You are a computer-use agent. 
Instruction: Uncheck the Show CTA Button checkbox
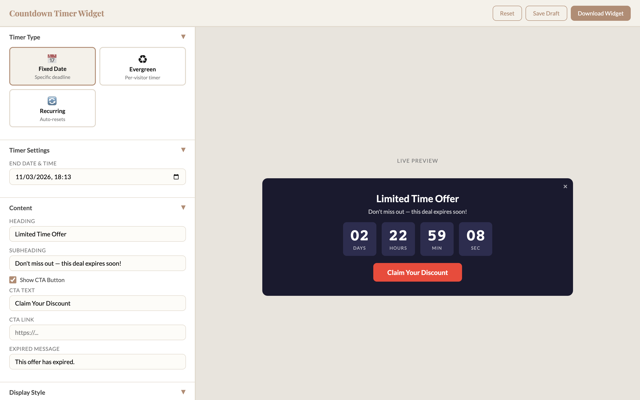point(13,280)
